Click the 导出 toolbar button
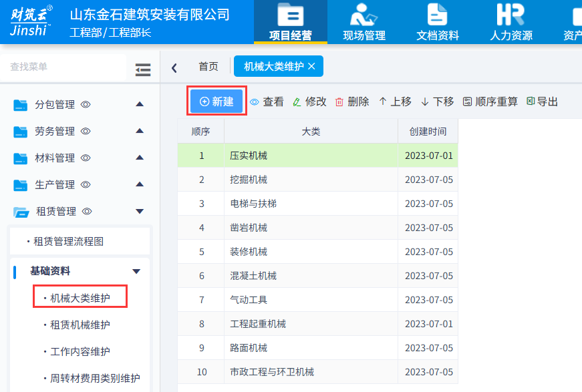 (x=543, y=102)
